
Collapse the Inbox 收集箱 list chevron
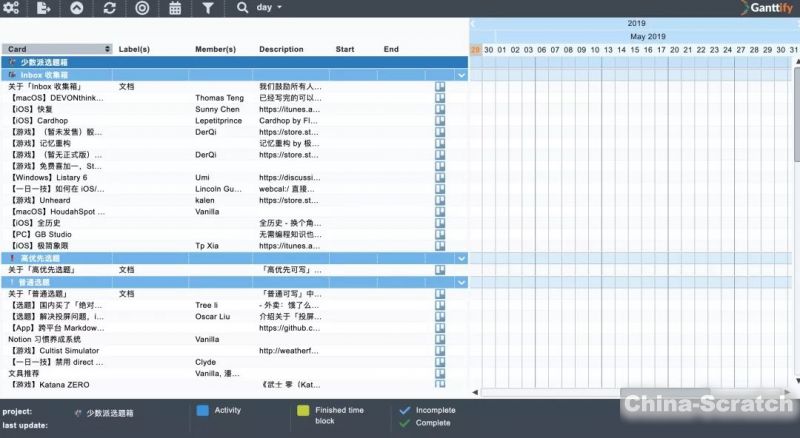point(461,75)
